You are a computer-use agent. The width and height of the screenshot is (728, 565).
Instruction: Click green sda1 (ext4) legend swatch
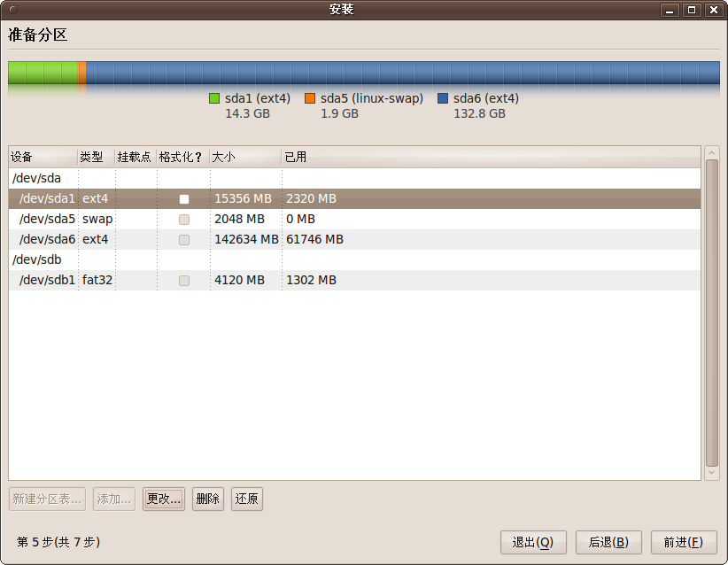pos(214,98)
